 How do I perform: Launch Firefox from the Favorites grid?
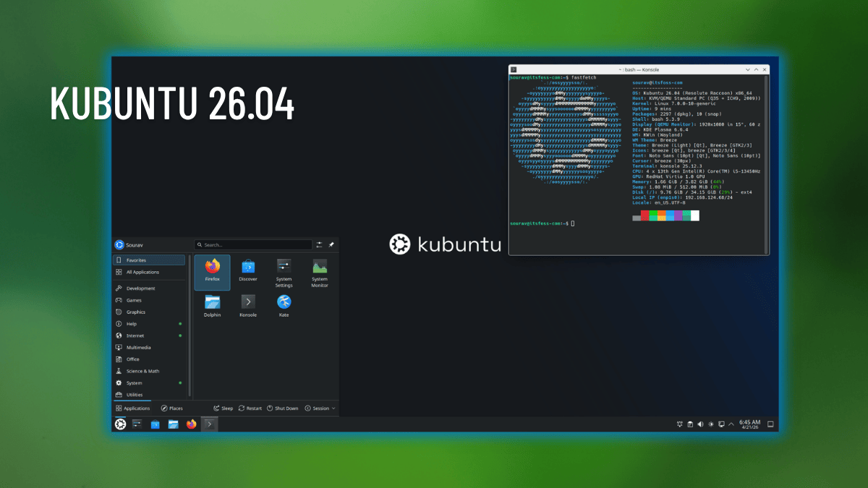click(x=212, y=272)
